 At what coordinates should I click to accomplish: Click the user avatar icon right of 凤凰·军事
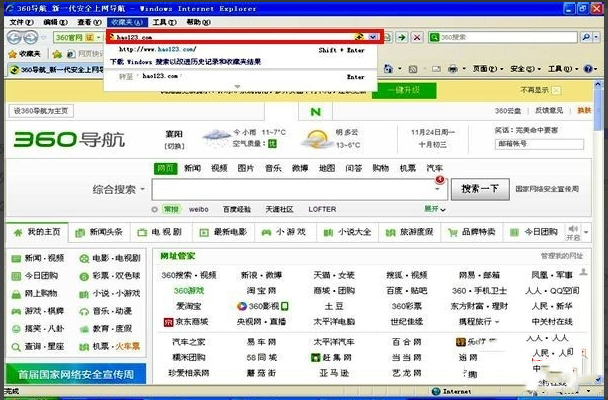coord(583,272)
